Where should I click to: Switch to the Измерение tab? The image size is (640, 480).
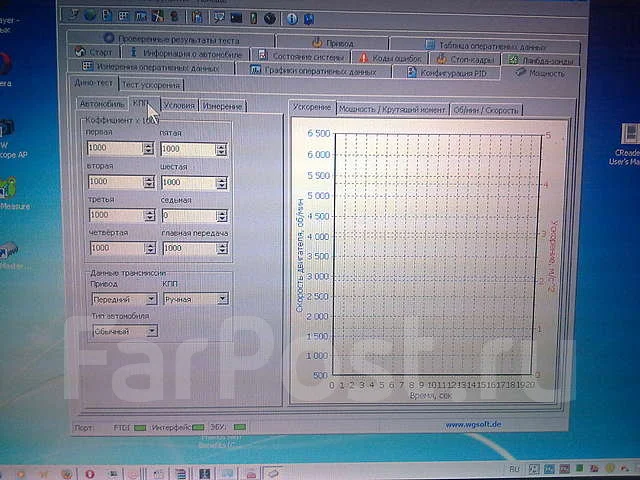click(222, 106)
